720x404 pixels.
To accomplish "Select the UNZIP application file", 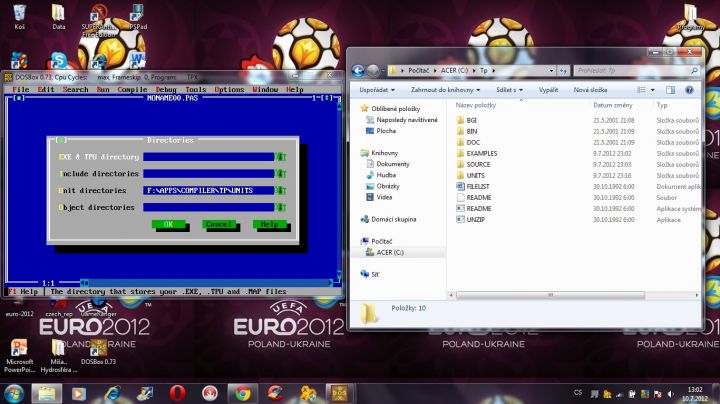I will [x=470, y=219].
